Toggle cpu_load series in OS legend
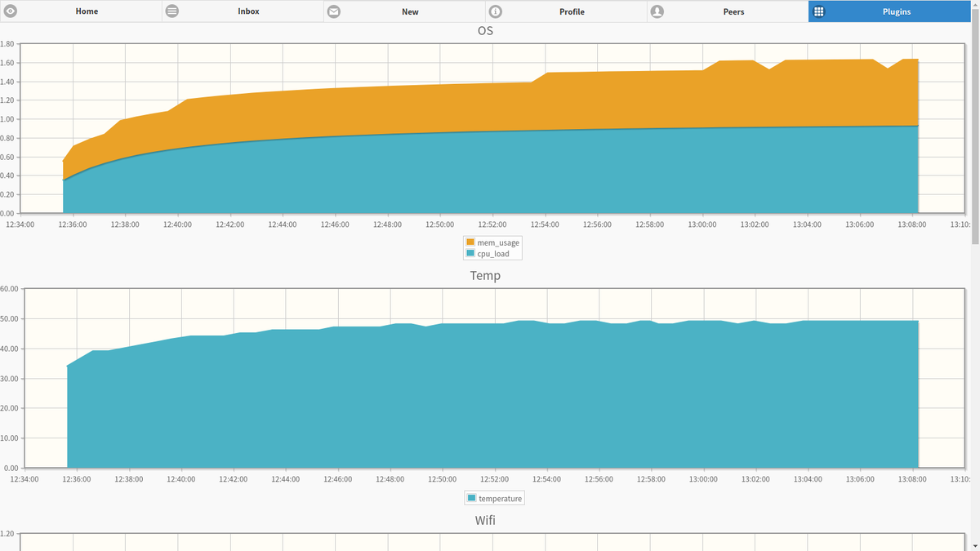 493,254
